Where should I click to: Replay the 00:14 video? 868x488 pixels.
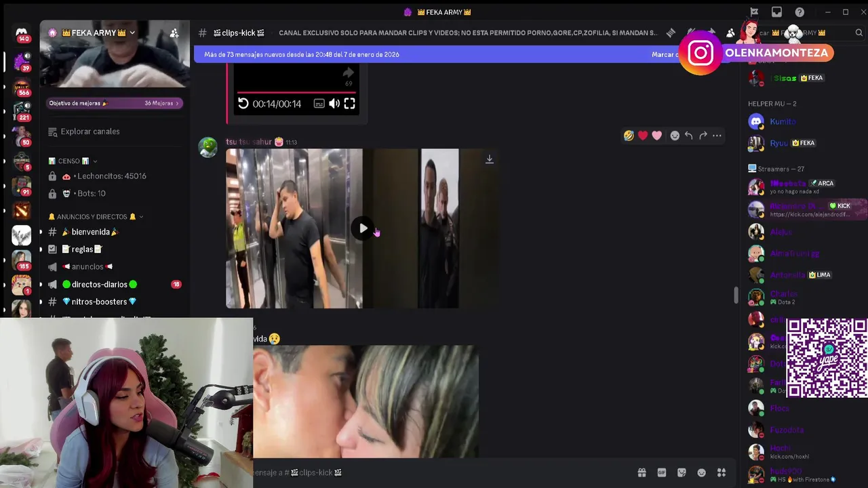[x=243, y=104]
